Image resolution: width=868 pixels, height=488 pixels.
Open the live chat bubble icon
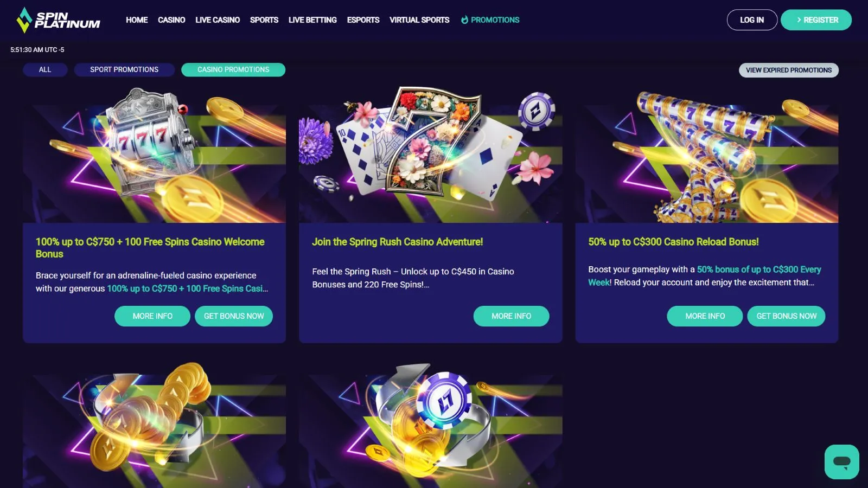click(841, 462)
